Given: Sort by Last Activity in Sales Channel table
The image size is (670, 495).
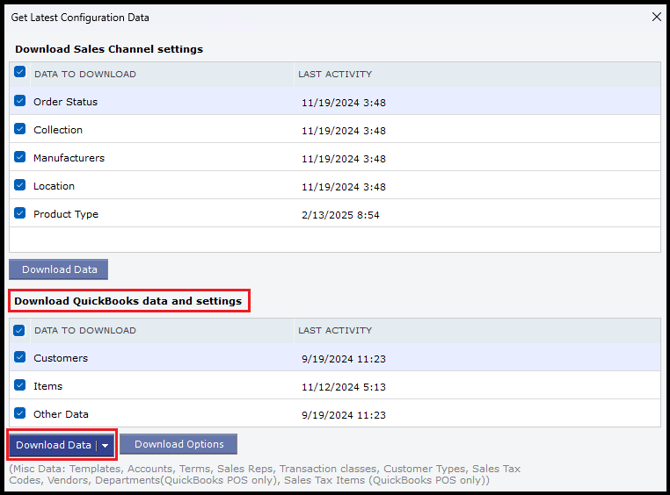Looking at the screenshot, I should (334, 74).
